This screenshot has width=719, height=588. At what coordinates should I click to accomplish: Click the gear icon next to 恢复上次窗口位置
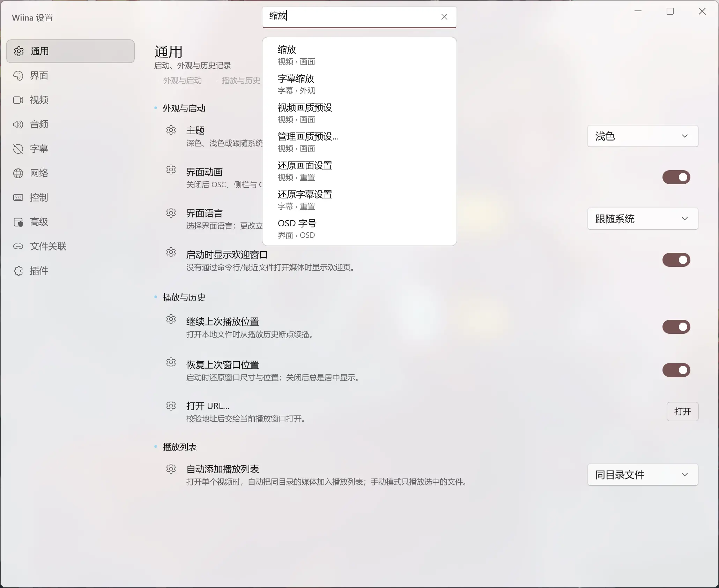pyautogui.click(x=171, y=363)
